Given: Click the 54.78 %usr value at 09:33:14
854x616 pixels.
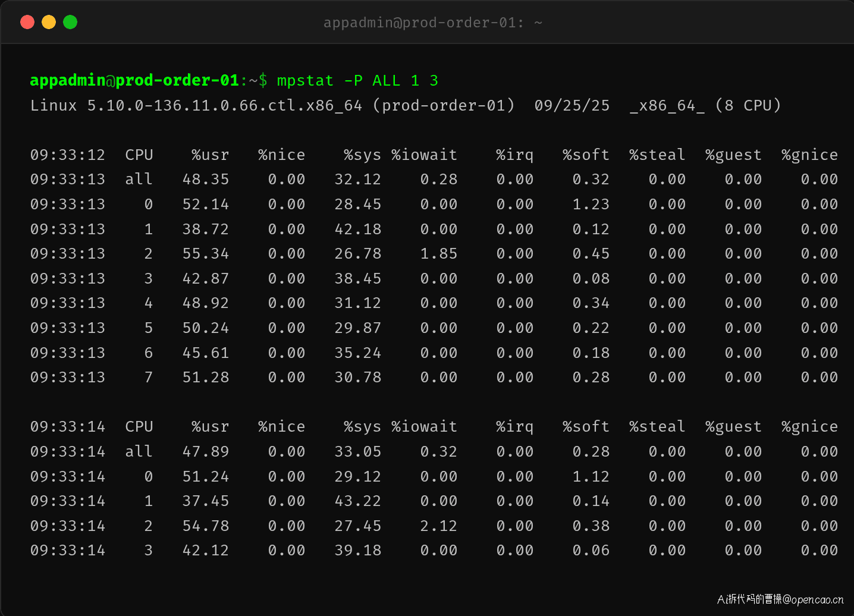Looking at the screenshot, I should tap(205, 526).
